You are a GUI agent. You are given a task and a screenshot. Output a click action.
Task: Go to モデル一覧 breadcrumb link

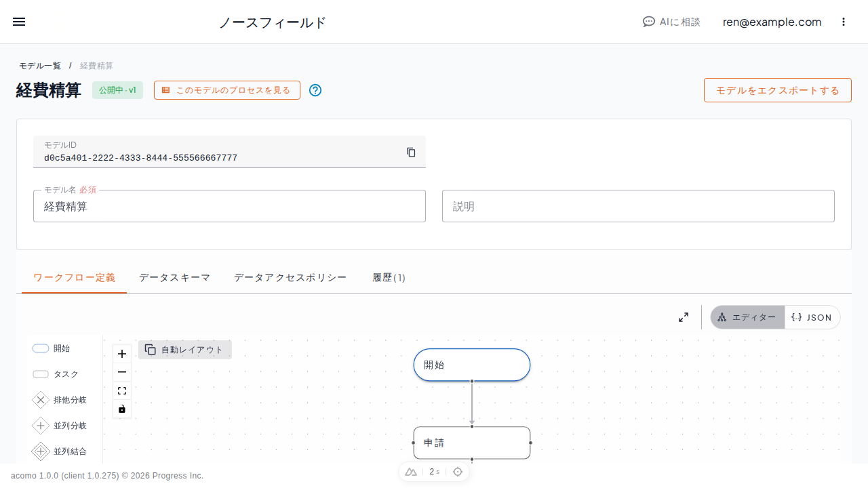[40, 66]
